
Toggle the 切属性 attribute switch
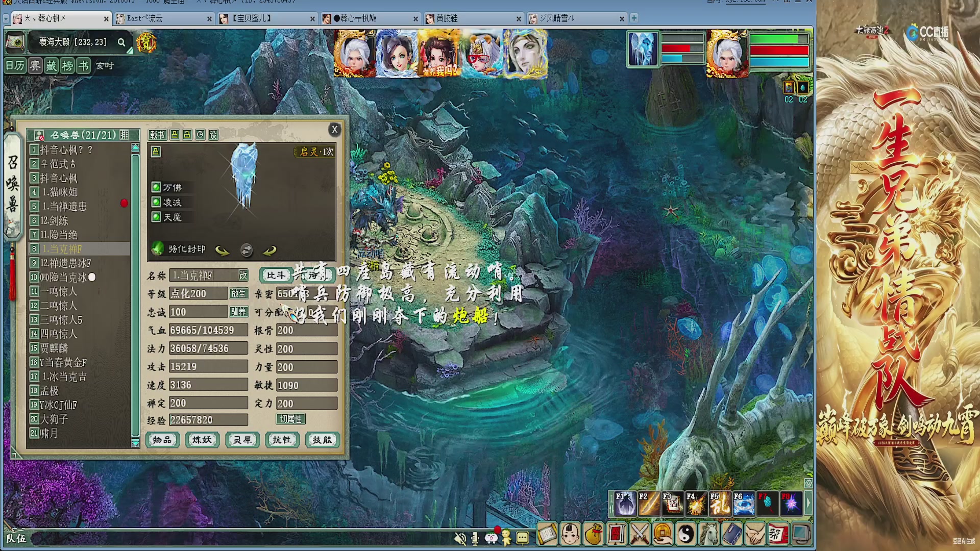pyautogui.click(x=291, y=419)
